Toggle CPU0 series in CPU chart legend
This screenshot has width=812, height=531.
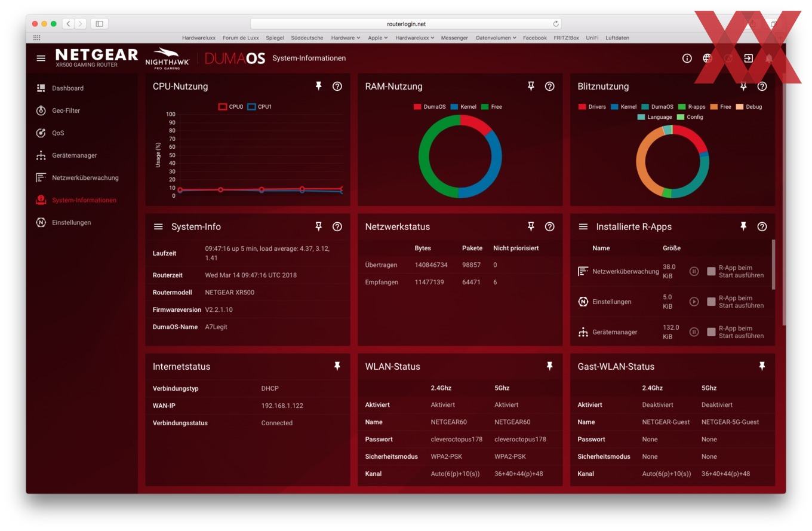230,107
